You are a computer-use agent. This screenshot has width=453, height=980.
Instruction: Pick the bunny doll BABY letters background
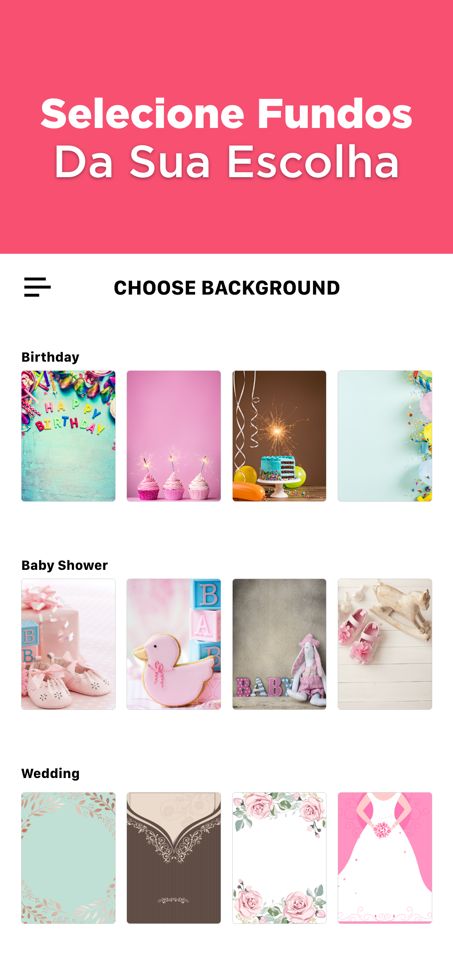pyautogui.click(x=279, y=644)
